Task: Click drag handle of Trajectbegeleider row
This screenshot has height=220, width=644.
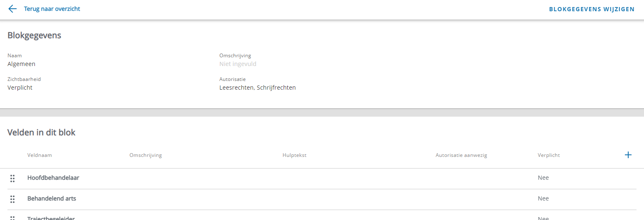Action: pos(12,218)
